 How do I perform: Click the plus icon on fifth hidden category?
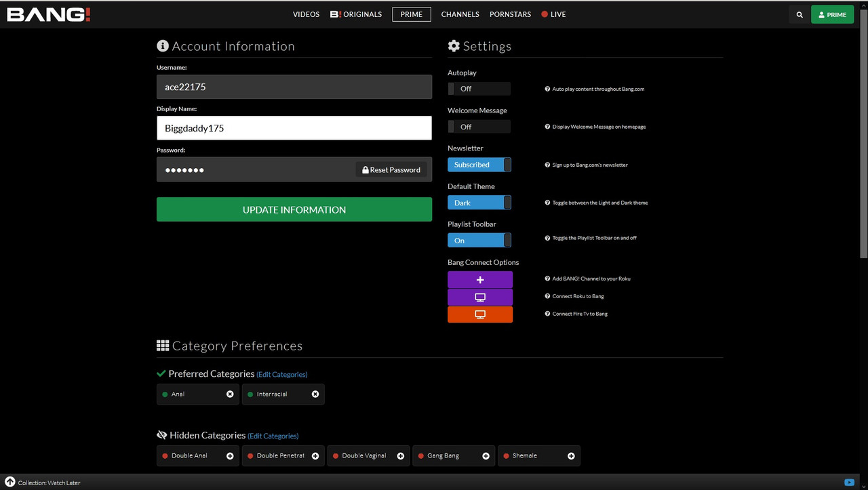[x=571, y=456]
